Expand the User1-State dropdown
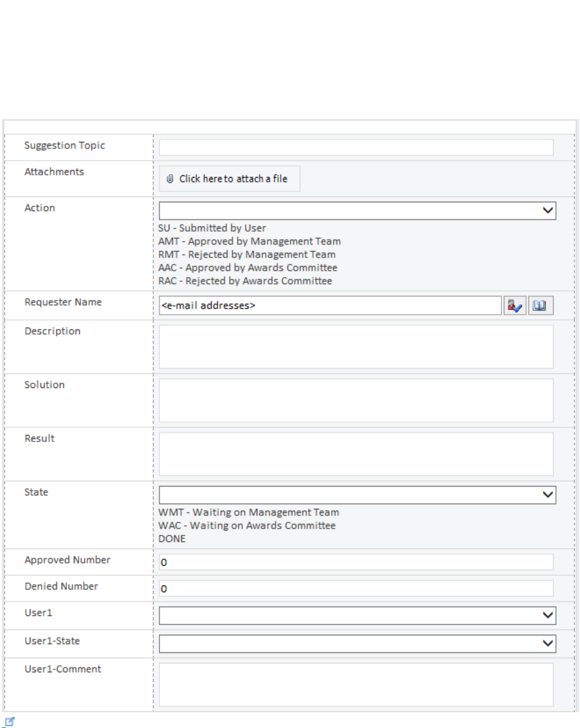This screenshot has height=728, width=580. point(357,644)
